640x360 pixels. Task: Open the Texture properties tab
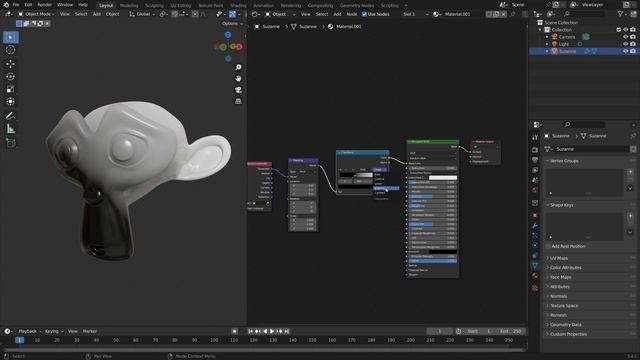(535, 288)
